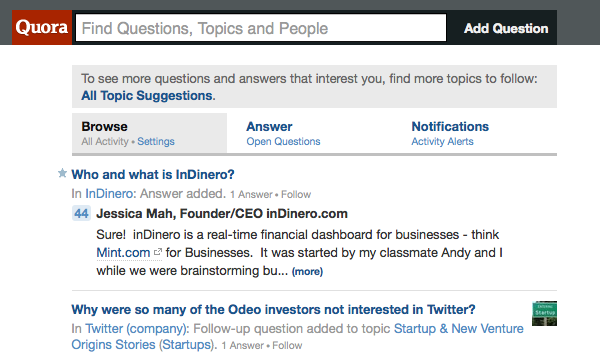Follow the InDinero question
Screen dimensions: 600x362
click(296, 194)
